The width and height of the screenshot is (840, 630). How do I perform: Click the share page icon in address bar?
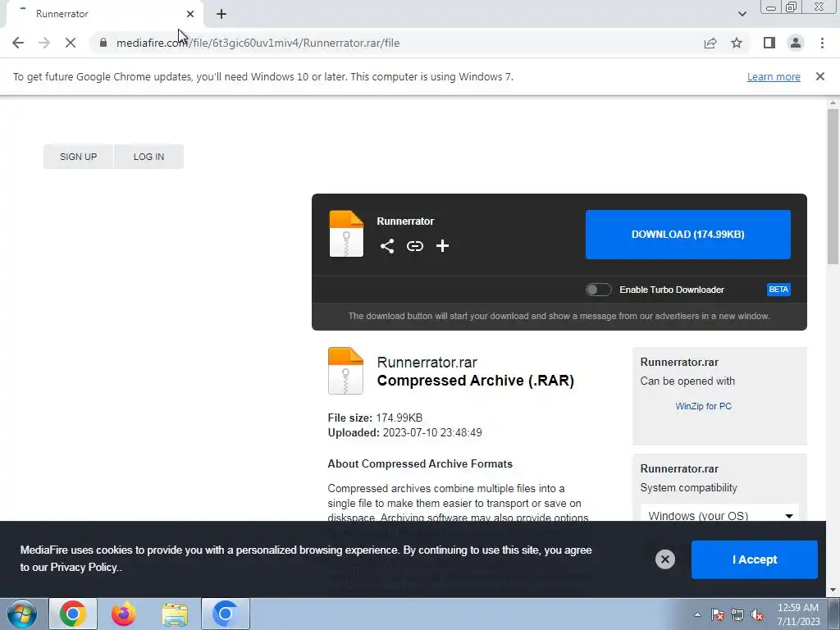pyautogui.click(x=710, y=43)
